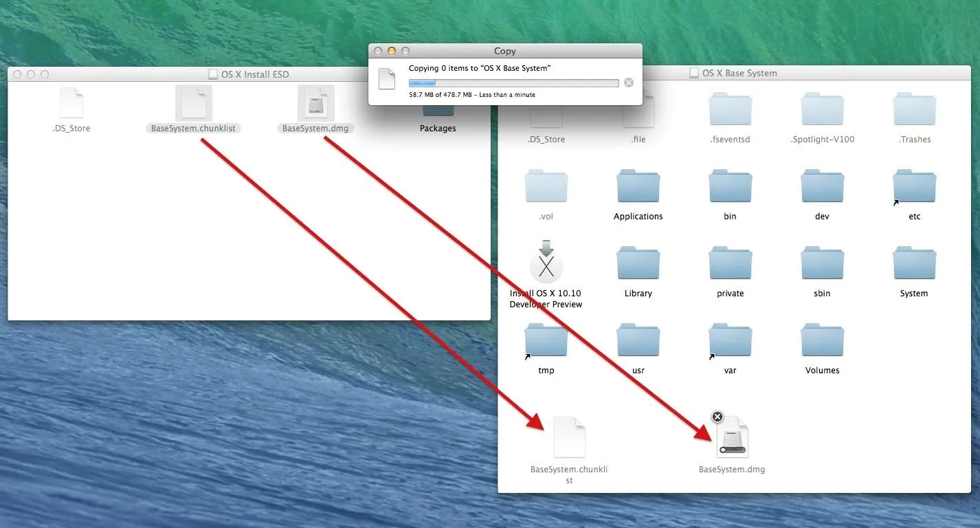Viewport: 980px width, 528px height.
Task: Open the Applications folder
Action: [638, 186]
